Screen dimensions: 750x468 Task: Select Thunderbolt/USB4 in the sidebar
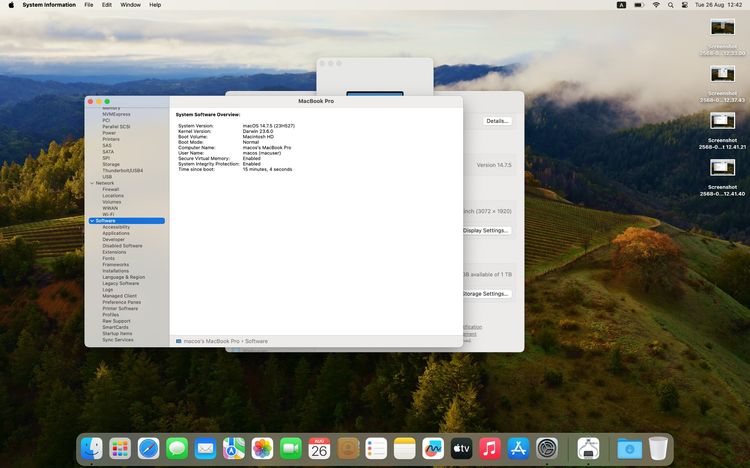coord(122,170)
